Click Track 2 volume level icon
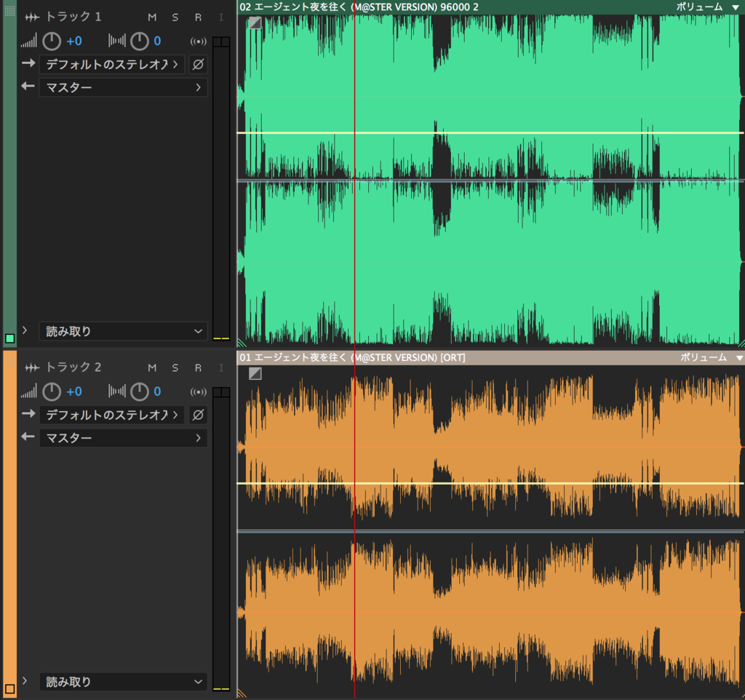Viewport: 745px width, 700px height. pos(28,391)
